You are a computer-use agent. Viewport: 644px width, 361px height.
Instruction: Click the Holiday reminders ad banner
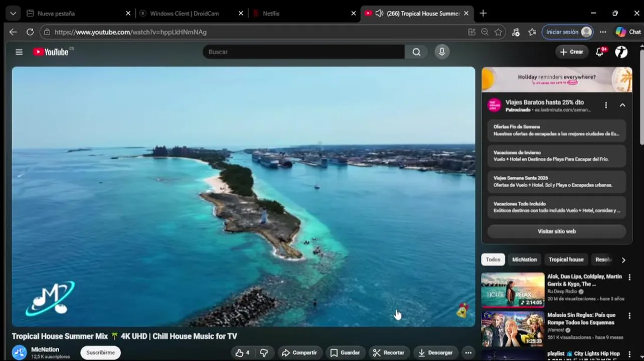[557, 80]
